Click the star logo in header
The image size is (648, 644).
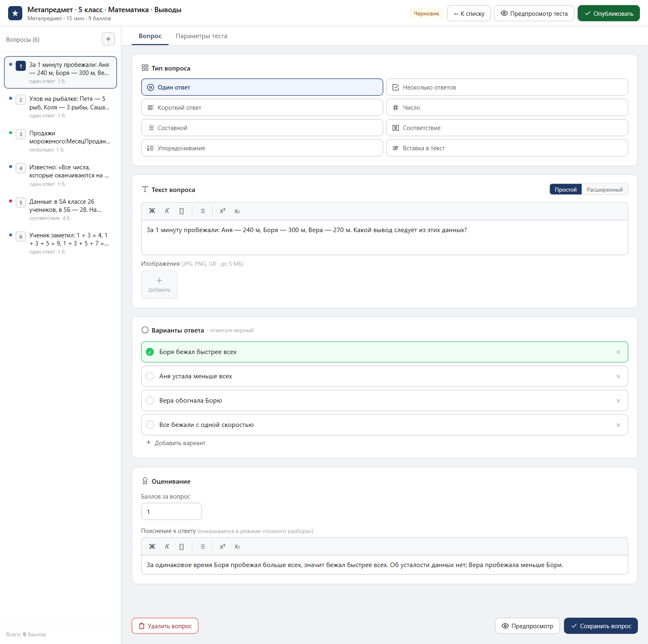coord(15,13)
